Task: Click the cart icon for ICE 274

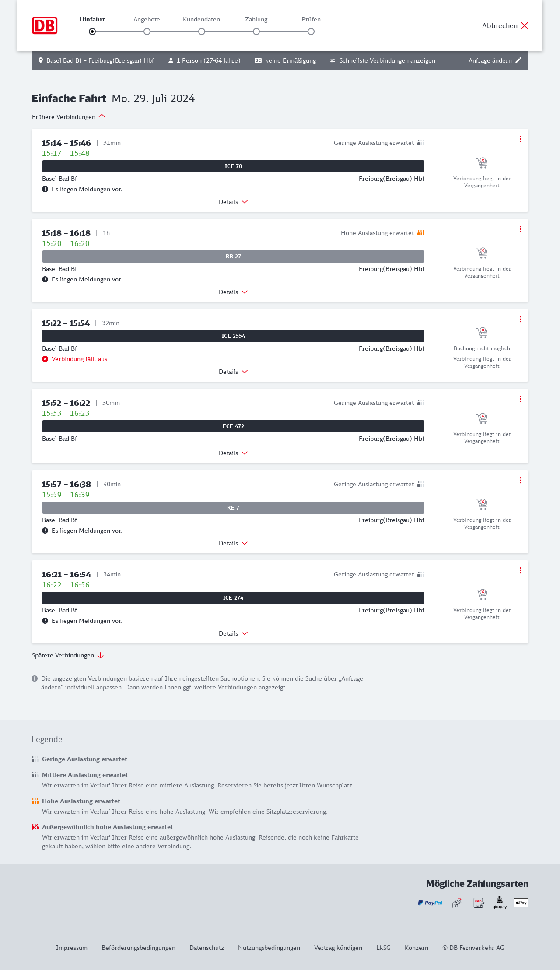Action: 482,594
